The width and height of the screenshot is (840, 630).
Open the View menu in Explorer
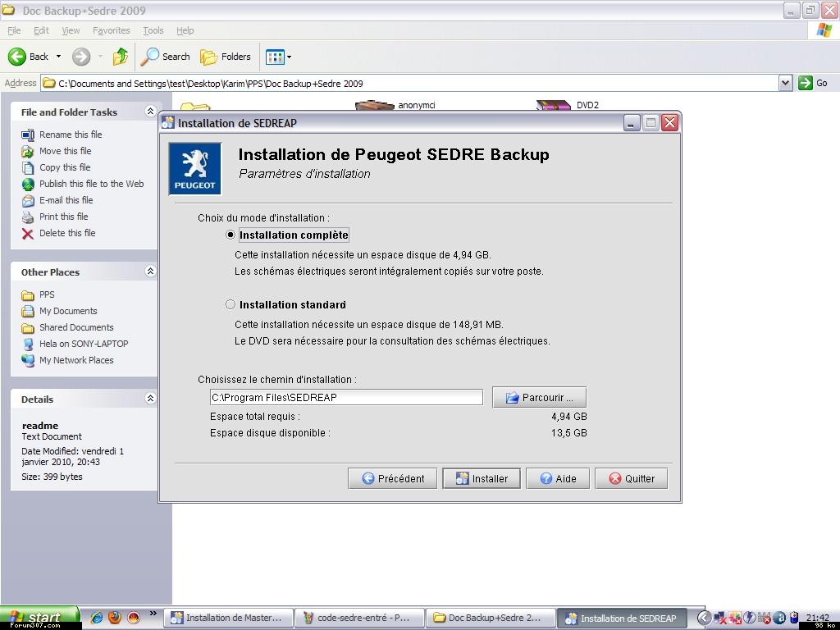pyautogui.click(x=71, y=30)
